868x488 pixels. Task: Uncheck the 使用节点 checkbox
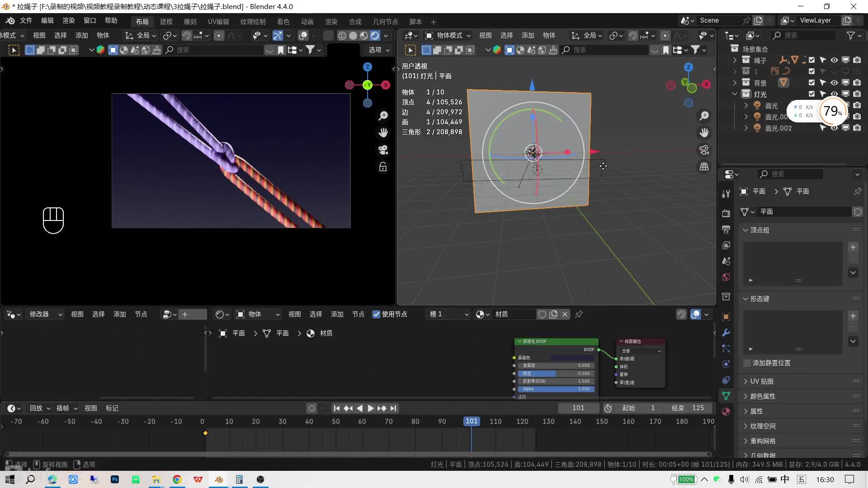376,314
